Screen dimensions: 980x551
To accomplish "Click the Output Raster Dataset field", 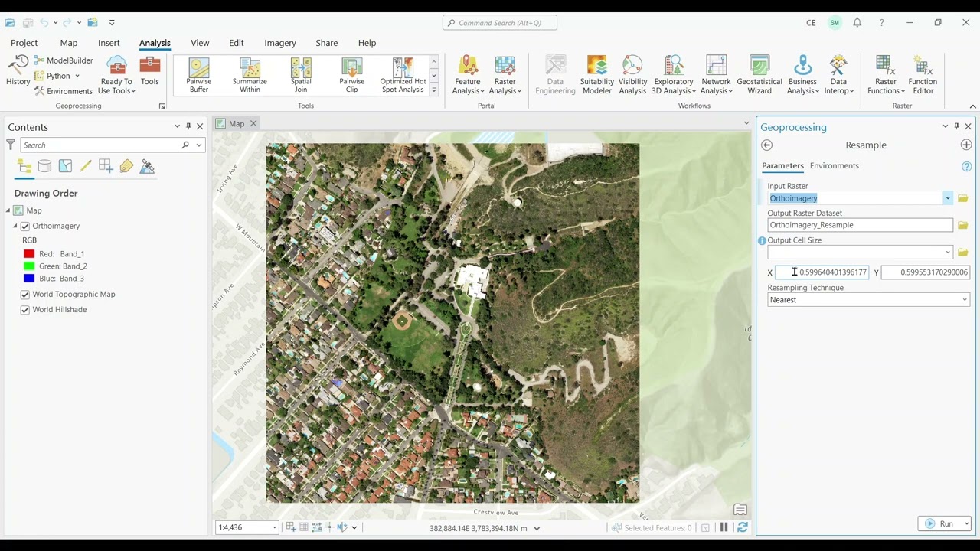I will pyautogui.click(x=860, y=225).
